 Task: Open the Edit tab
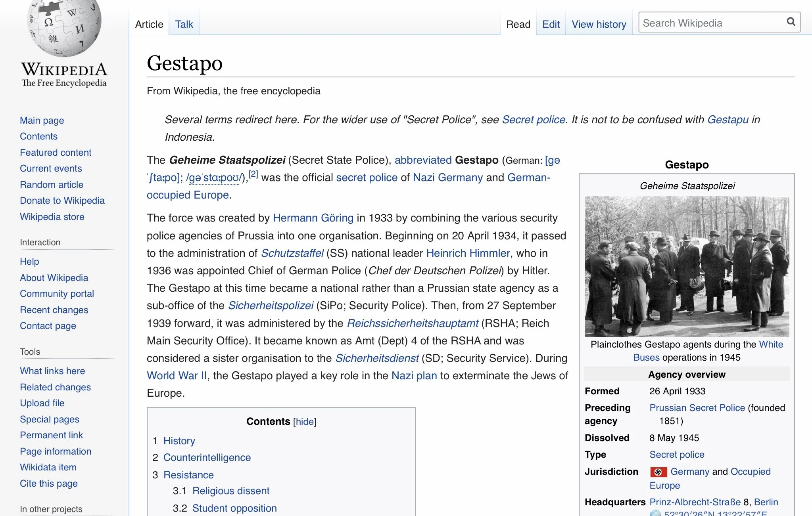[551, 24]
